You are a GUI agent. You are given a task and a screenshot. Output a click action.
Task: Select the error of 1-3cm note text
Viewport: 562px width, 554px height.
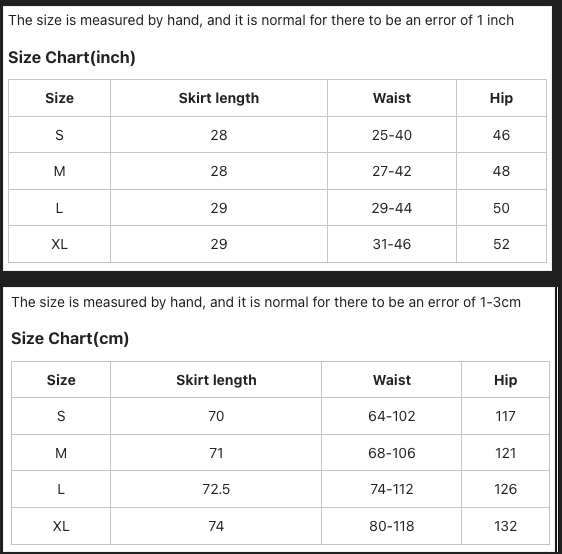266,302
